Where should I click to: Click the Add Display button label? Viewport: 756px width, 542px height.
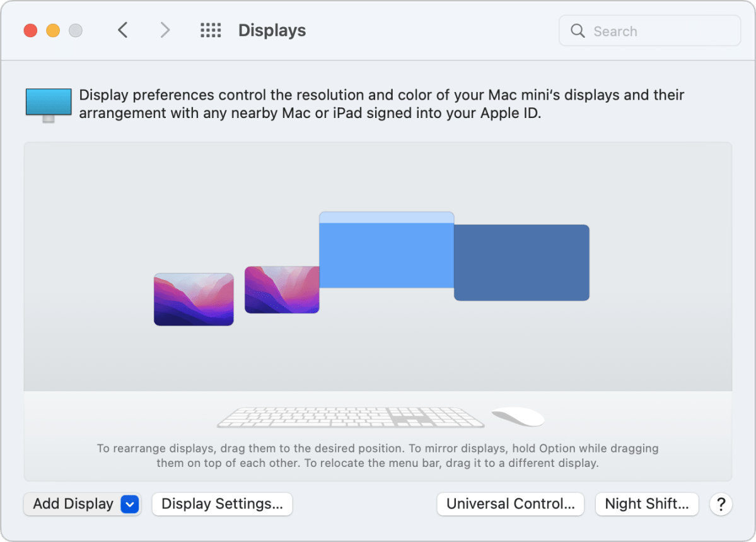tap(73, 504)
